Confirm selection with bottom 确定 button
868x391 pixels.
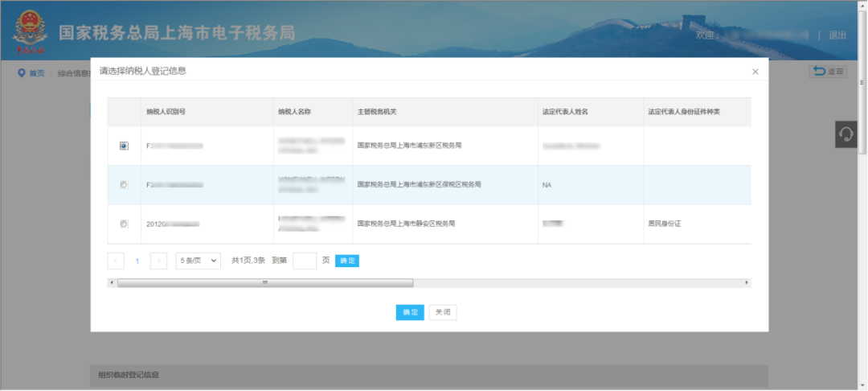(x=410, y=312)
